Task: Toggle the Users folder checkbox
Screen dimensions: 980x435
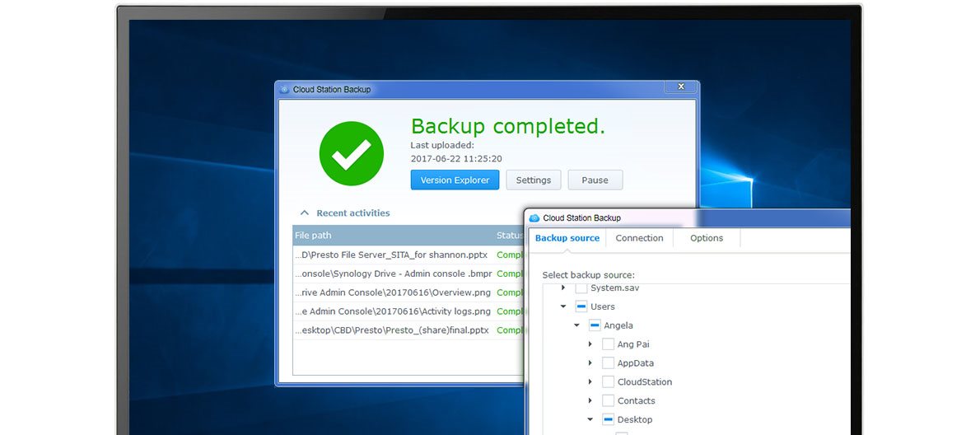Action: 581,306
